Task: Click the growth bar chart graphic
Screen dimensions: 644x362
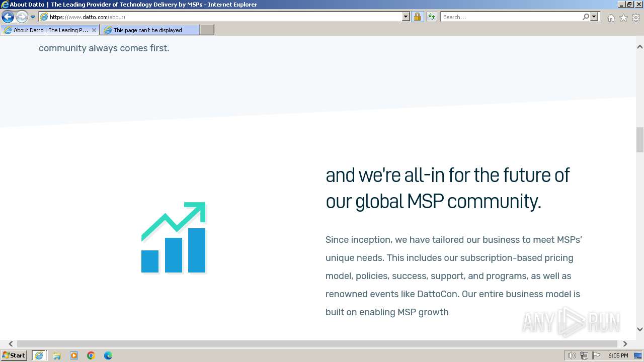Action: 174,237
